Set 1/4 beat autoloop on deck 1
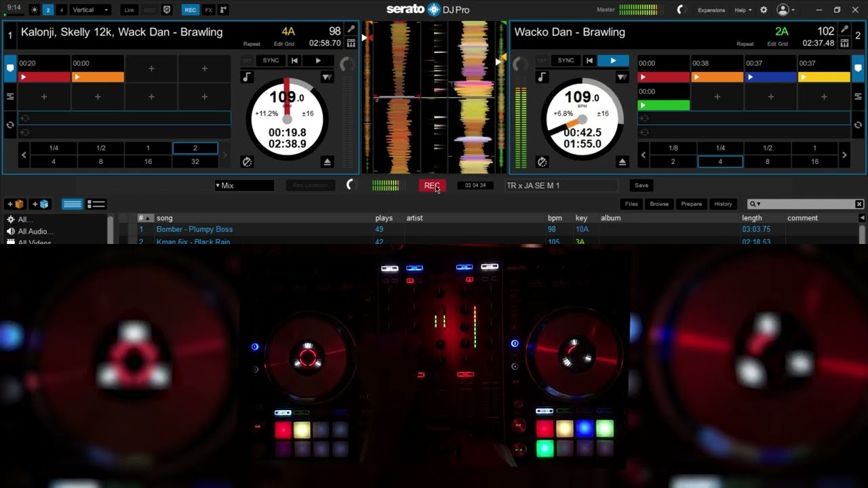Image resolution: width=868 pixels, height=488 pixels. (x=54, y=148)
